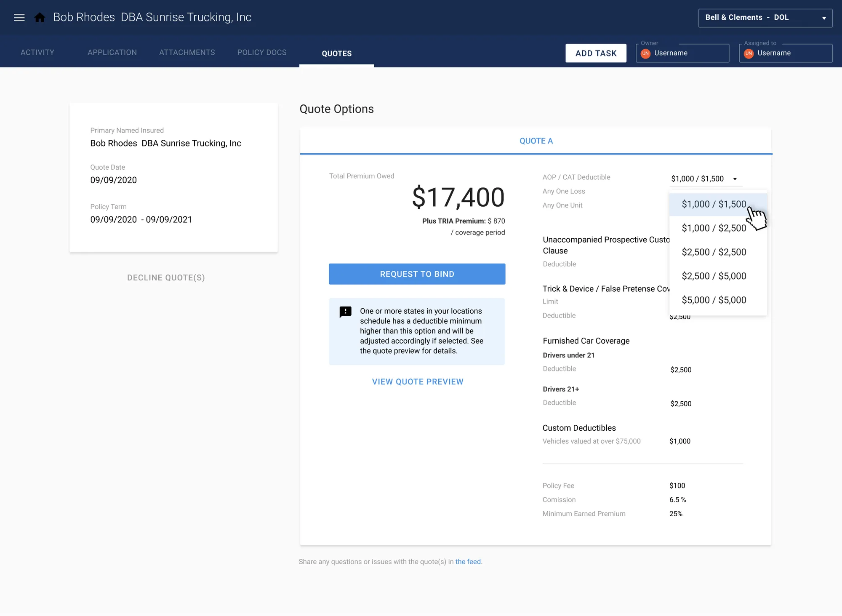Select the Quote A tab
The width and height of the screenshot is (842, 616).
536,141
